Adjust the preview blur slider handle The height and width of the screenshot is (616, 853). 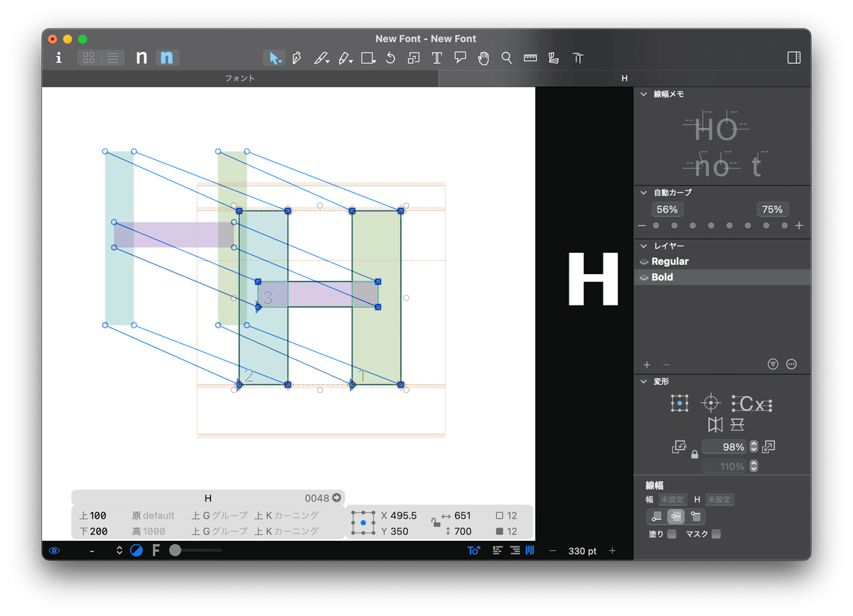click(175, 551)
